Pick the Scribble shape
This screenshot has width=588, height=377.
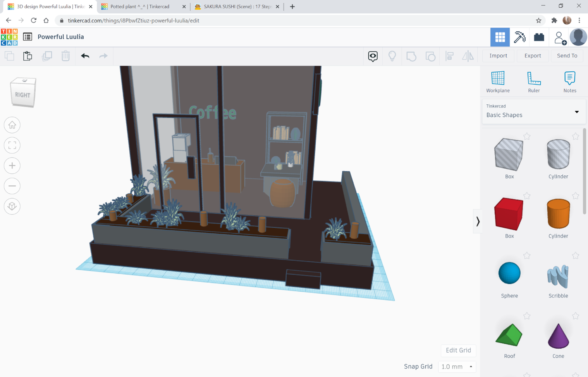click(558, 276)
